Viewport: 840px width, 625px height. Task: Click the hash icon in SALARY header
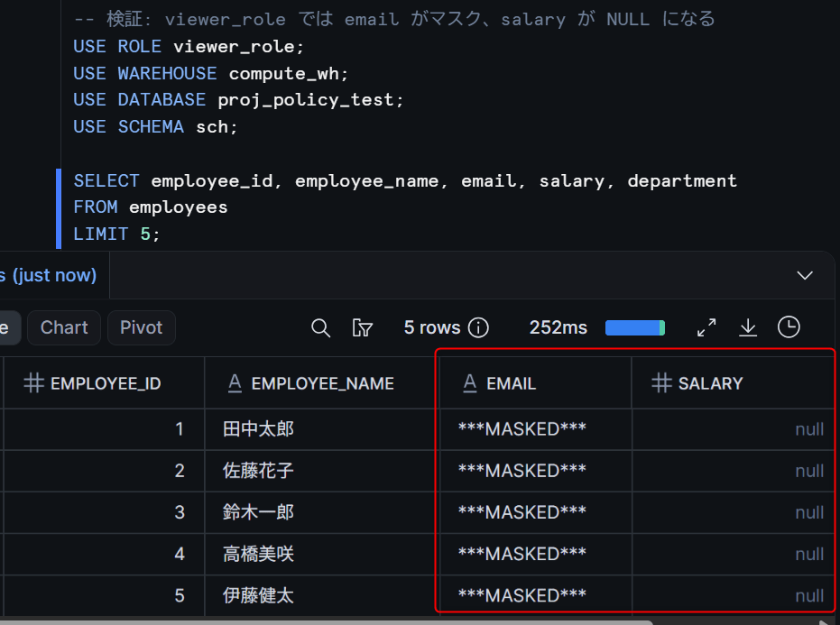(661, 383)
